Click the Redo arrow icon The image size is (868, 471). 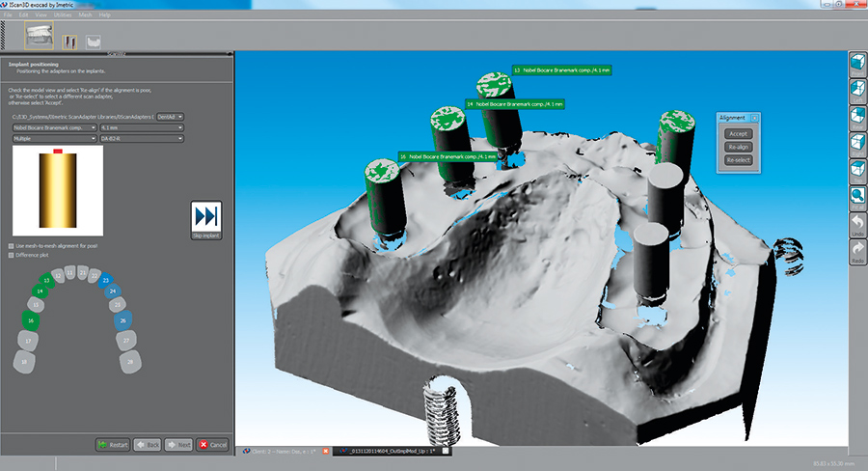tap(857, 252)
